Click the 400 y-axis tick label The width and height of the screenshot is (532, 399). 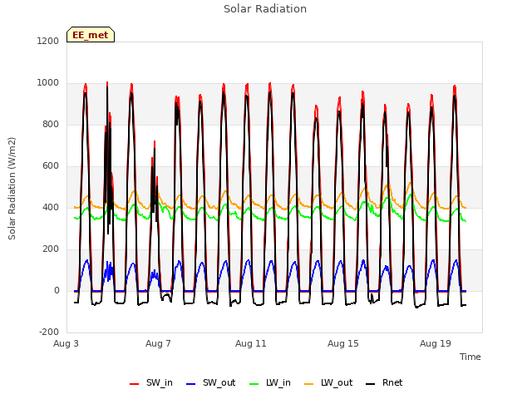(51, 207)
